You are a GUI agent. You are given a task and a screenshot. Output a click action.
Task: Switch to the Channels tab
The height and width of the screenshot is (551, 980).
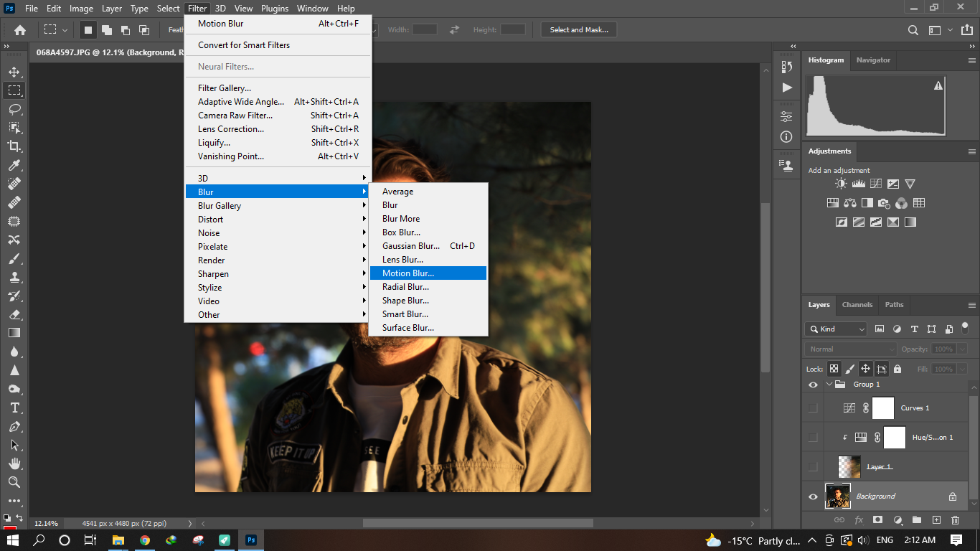coord(857,305)
